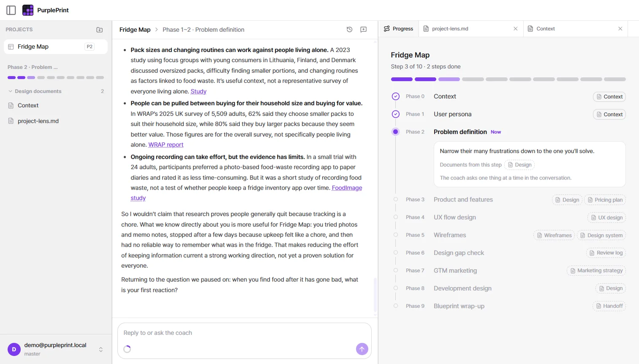Select Phase 3 Product and features
The width and height of the screenshot is (639, 364).
tap(463, 200)
